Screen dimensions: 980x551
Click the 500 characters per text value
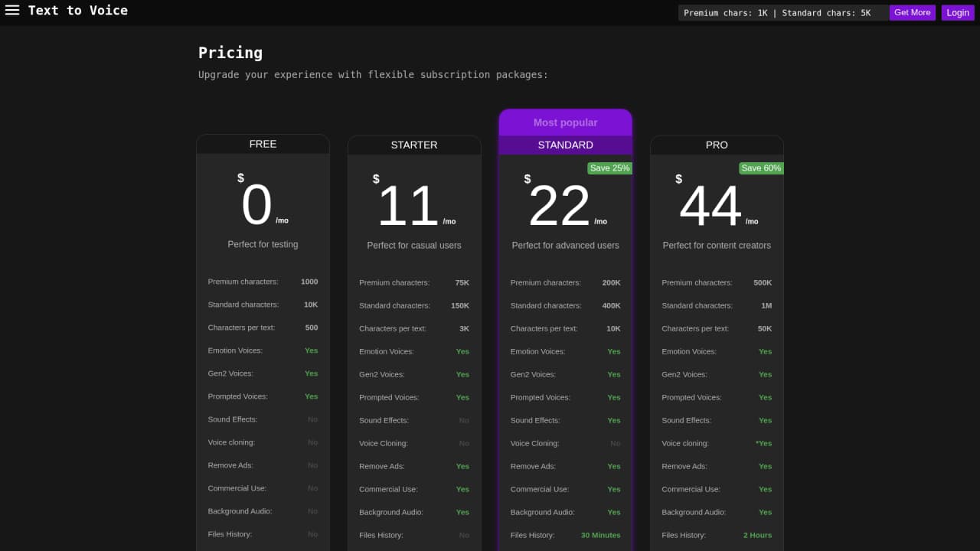point(312,328)
